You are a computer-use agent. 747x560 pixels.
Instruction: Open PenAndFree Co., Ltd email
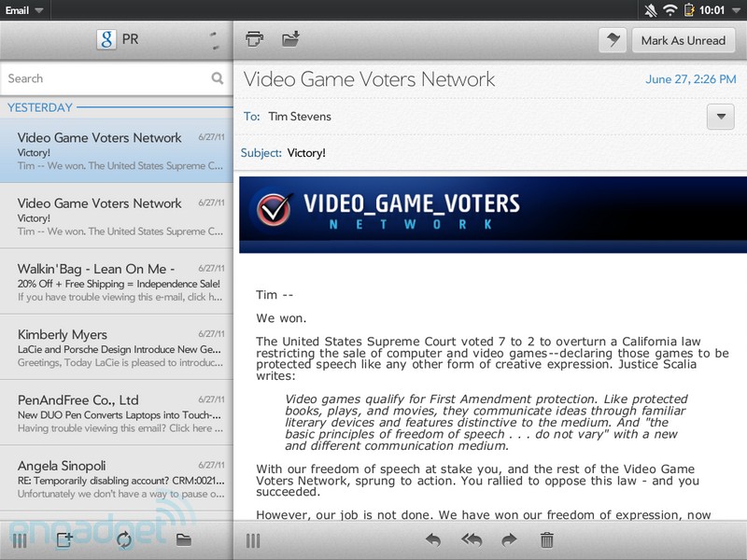117,413
